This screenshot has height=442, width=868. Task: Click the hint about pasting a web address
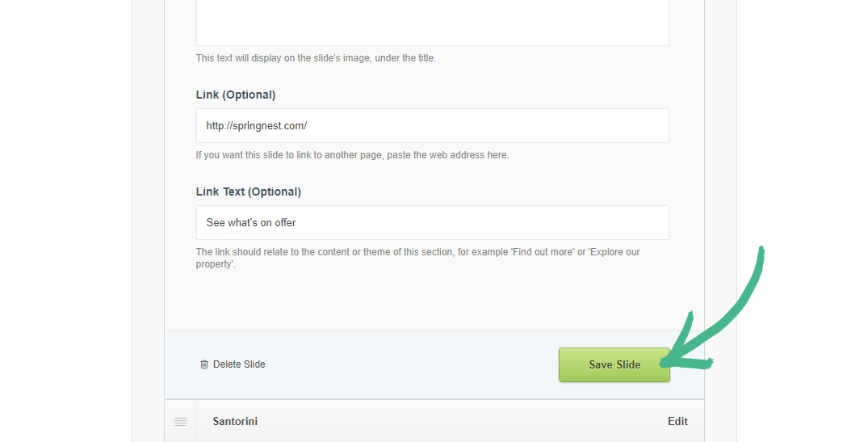coord(352,155)
